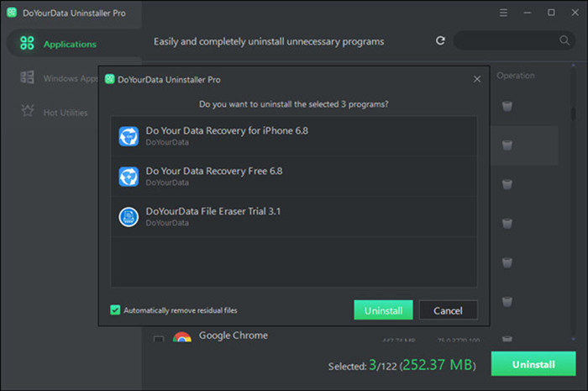This screenshot has height=391, width=588.
Task: Click the Google Chrome icon in the list
Action: (x=181, y=338)
